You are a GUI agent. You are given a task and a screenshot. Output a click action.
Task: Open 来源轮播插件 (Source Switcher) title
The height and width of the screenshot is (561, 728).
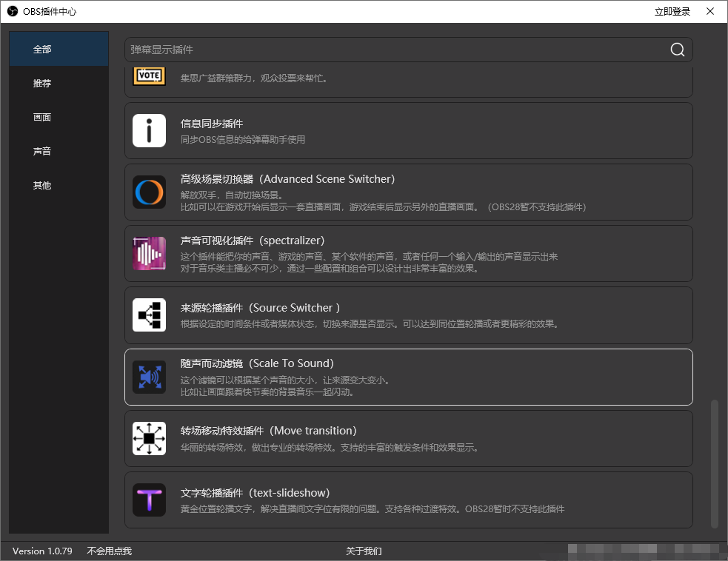(260, 308)
